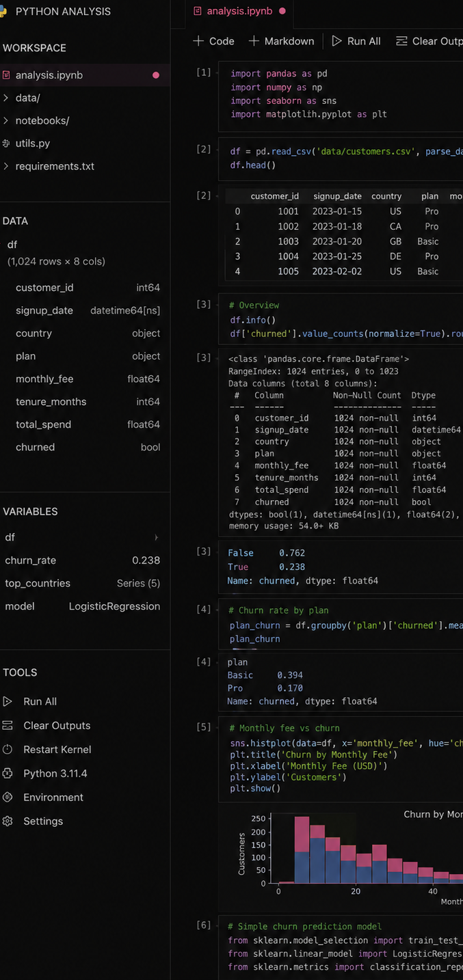The width and height of the screenshot is (463, 980).
Task: Click the utils.py Python file icon
Action: (7, 144)
